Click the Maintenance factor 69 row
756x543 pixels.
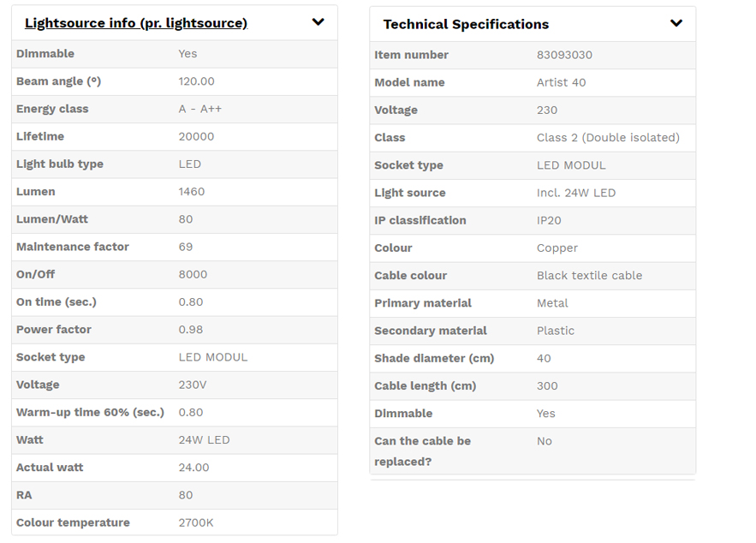point(175,247)
